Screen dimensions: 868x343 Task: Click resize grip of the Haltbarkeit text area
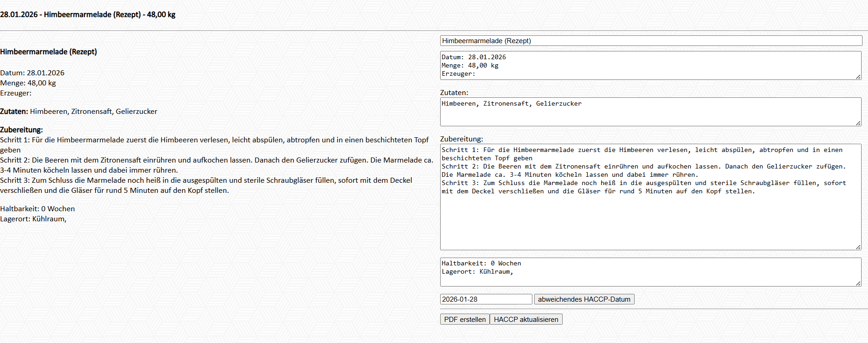858,283
